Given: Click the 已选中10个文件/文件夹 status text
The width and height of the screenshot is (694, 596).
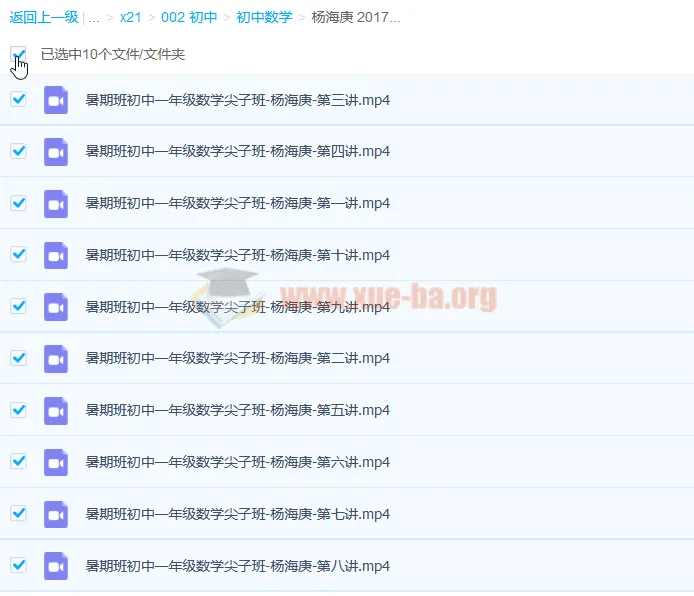Looking at the screenshot, I should point(113,54).
